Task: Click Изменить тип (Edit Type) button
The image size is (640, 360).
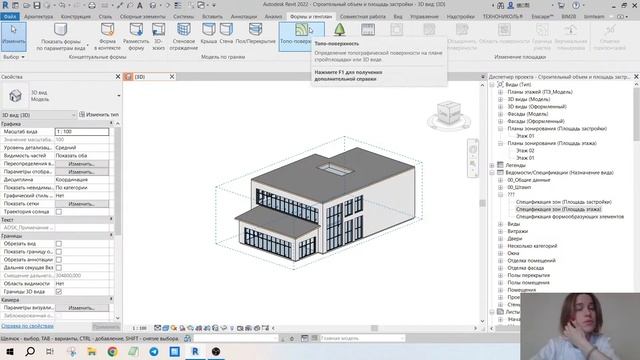Action: (x=99, y=115)
